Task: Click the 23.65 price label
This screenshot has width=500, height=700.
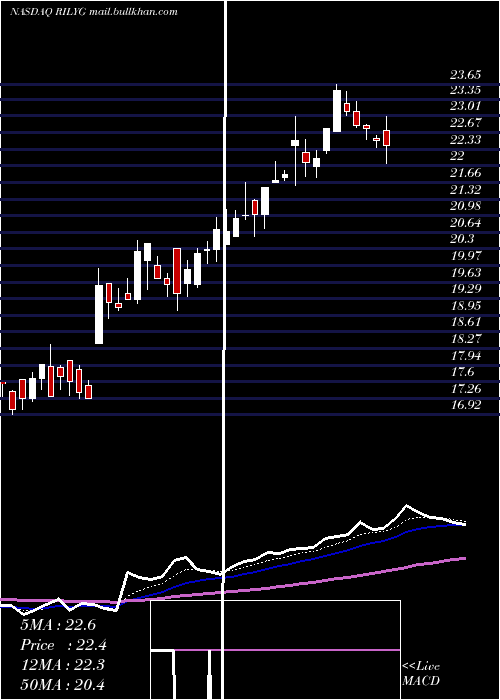Action: [x=465, y=75]
